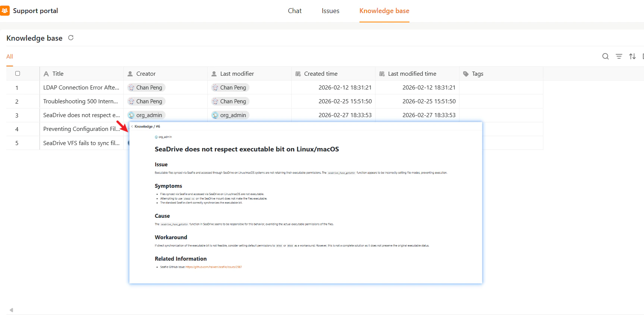Image resolution: width=644 pixels, height=317 pixels.
Task: Open the 'SeaDrive does not respect e...' table row
Action: click(82, 115)
